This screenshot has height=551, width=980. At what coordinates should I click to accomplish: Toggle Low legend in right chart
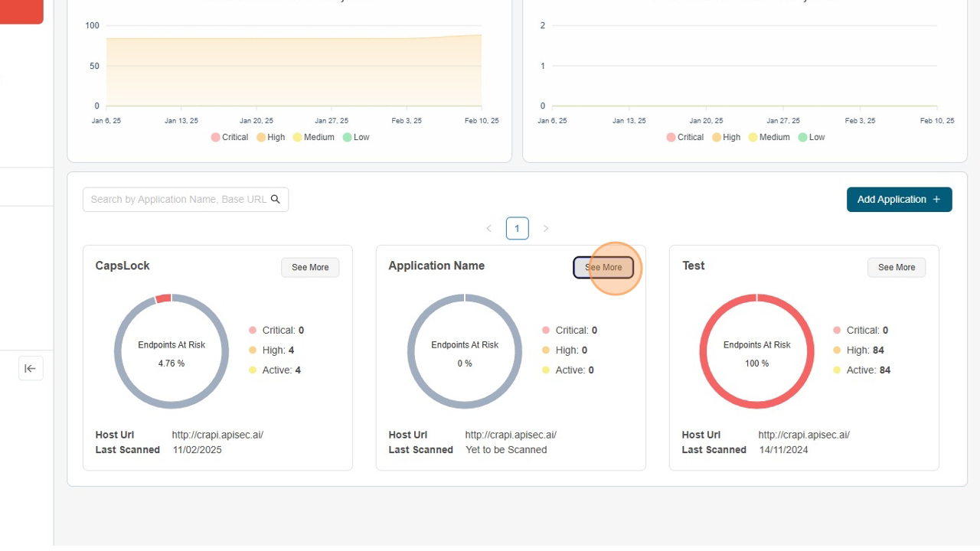(x=812, y=138)
